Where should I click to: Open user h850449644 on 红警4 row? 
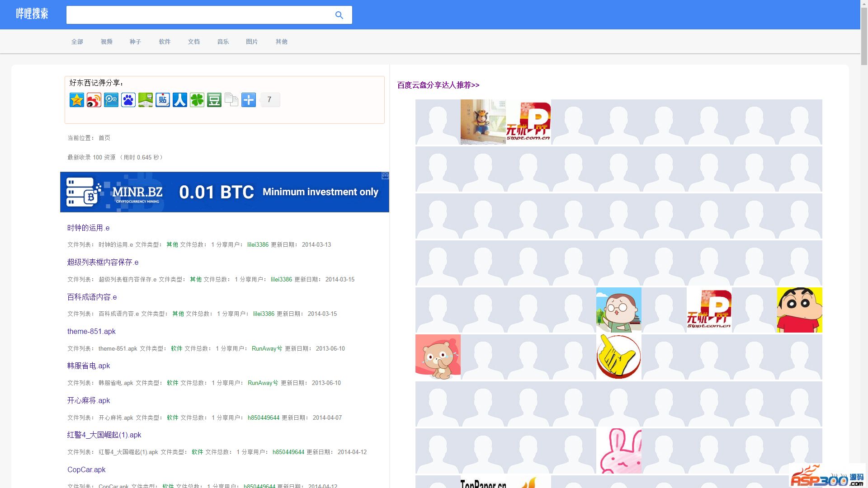click(288, 452)
